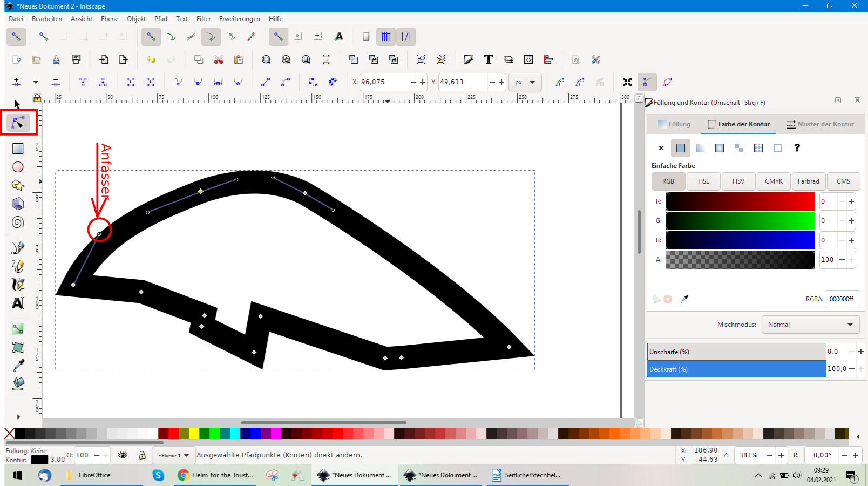Click the Undo arrow icon
The width and height of the screenshot is (868, 486).
point(151,59)
